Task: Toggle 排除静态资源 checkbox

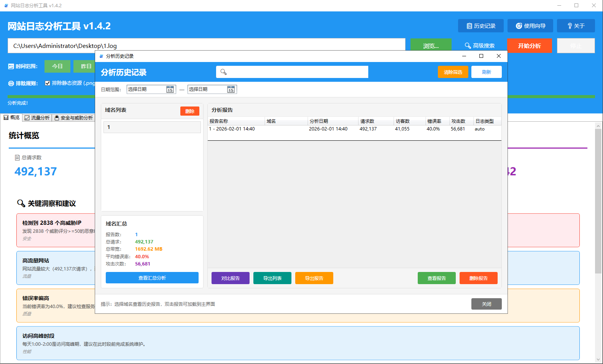Action: point(48,83)
